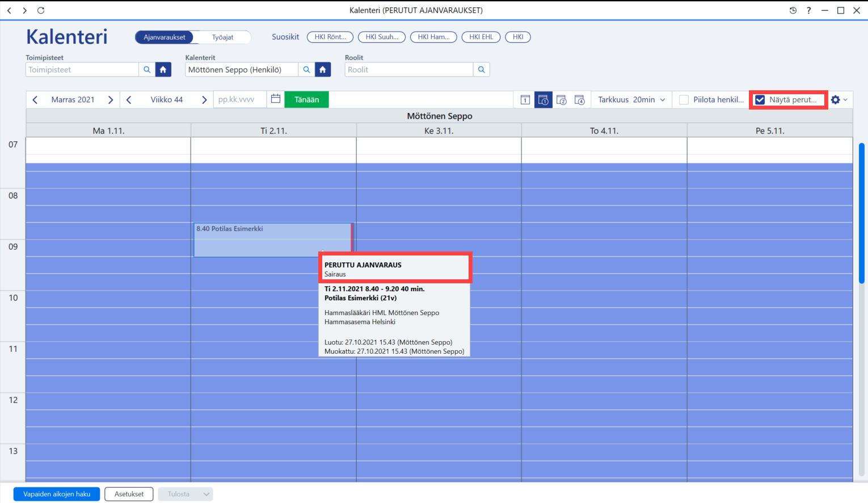The height and width of the screenshot is (503, 868).
Task: Click the pp.kk.vvvv date input field
Action: [x=240, y=100]
